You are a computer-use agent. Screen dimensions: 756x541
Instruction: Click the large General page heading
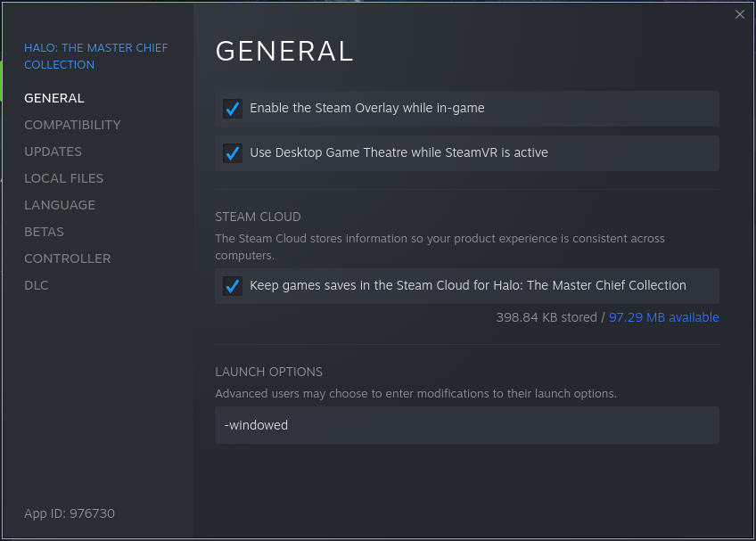284,52
